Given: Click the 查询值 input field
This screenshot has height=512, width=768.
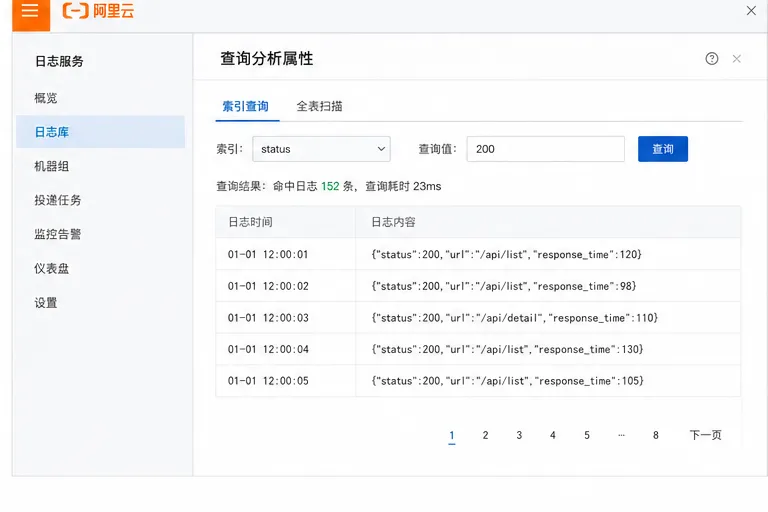Looking at the screenshot, I should coord(546,149).
